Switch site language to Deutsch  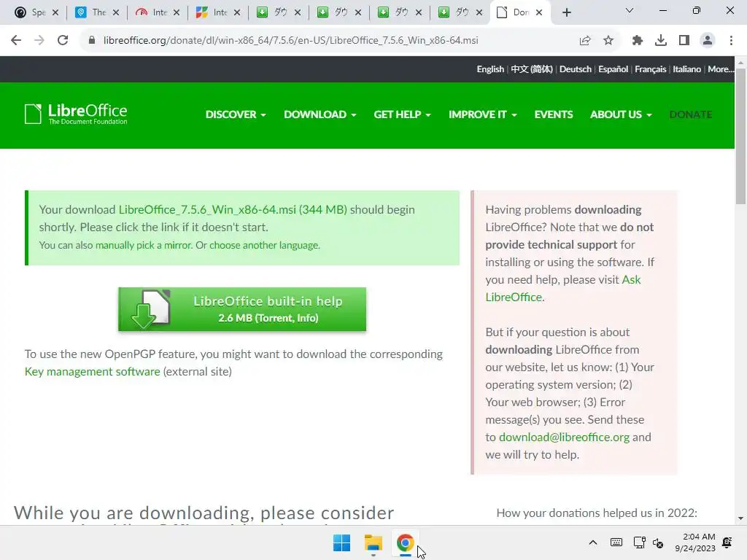575,69
